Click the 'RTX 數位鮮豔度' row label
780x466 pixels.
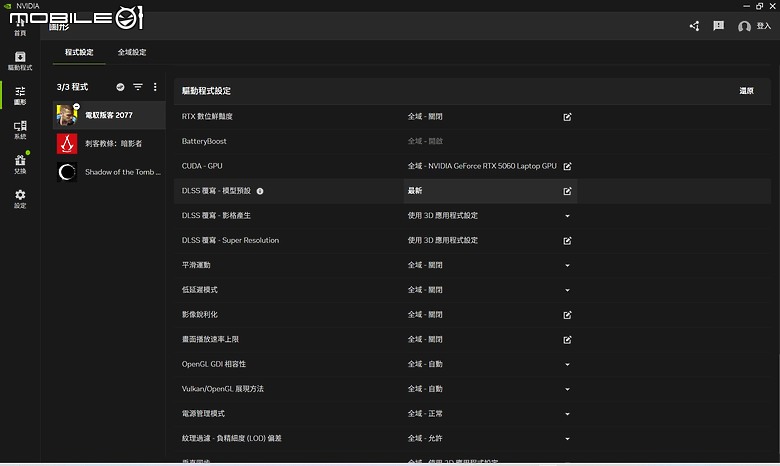click(x=207, y=116)
